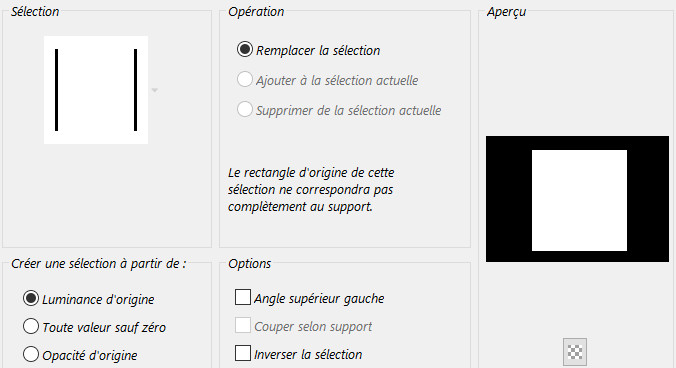This screenshot has width=676, height=368.
Task: Click the rectangle d'origine warning message text
Action: (311, 190)
